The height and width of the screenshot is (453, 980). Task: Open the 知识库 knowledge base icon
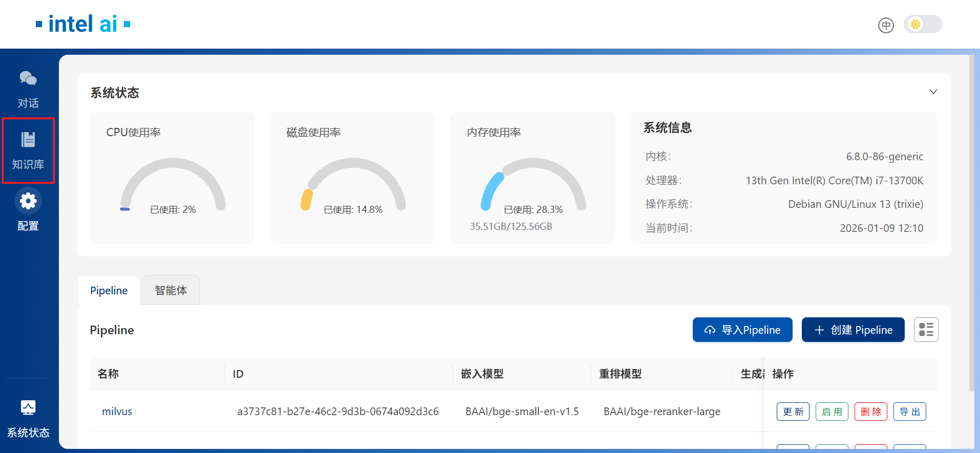pyautogui.click(x=28, y=140)
